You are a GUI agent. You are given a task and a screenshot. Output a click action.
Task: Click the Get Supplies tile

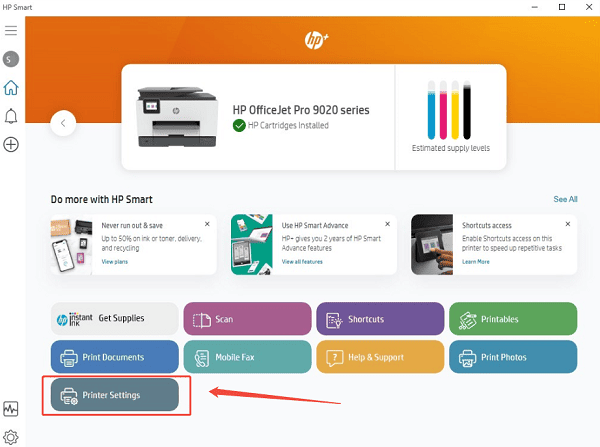(114, 319)
